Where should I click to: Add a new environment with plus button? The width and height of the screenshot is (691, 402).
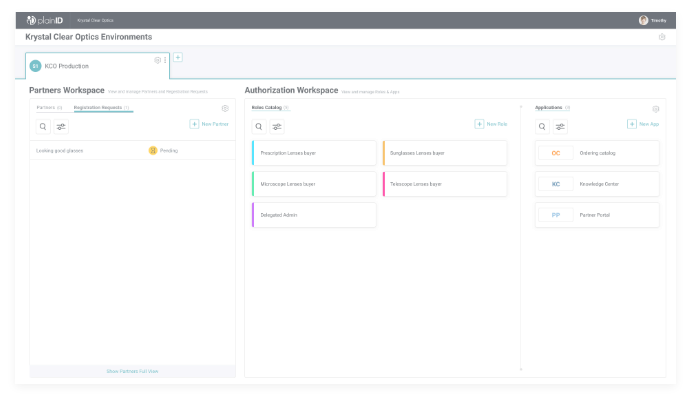pos(178,57)
